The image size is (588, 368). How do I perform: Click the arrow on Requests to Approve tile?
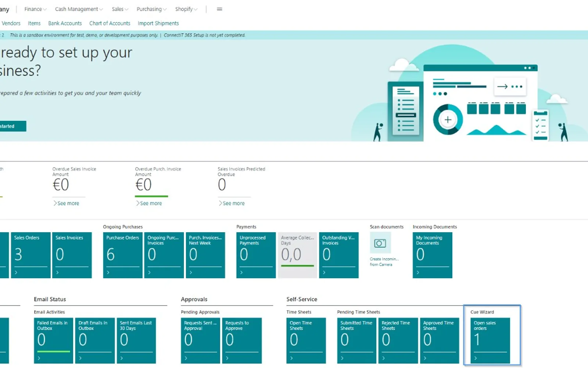227,358
